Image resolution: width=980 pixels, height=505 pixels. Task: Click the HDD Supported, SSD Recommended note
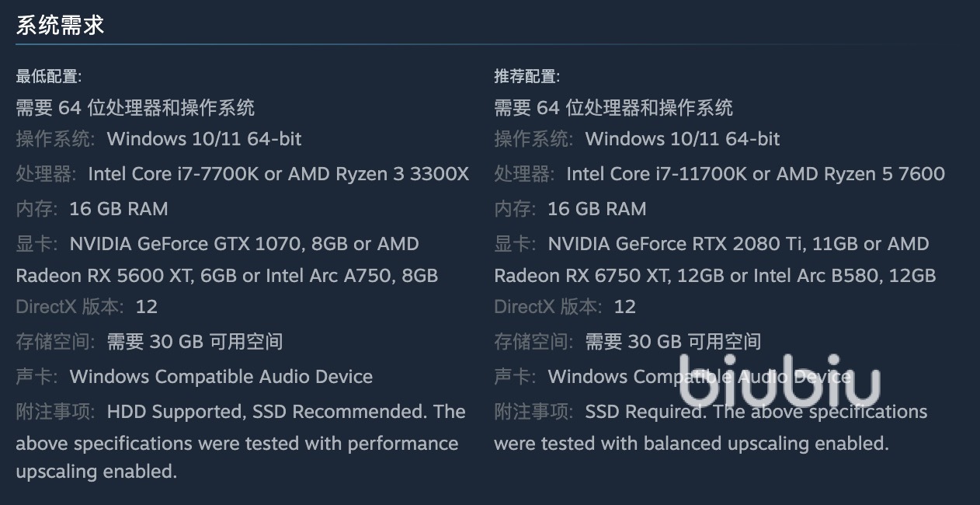coord(286,412)
